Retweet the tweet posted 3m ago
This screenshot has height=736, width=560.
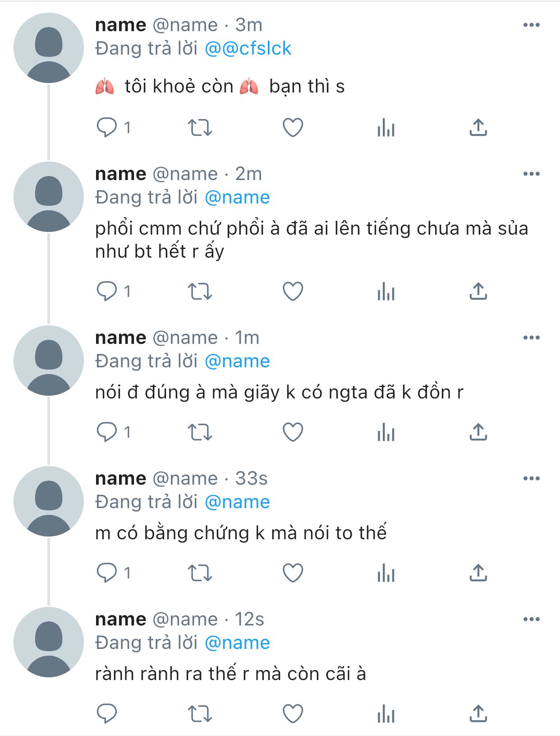point(200,127)
